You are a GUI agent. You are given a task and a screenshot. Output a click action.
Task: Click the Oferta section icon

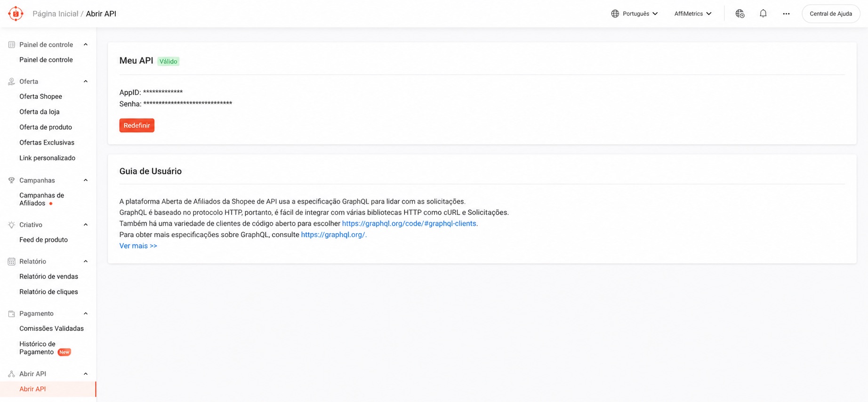pos(11,82)
